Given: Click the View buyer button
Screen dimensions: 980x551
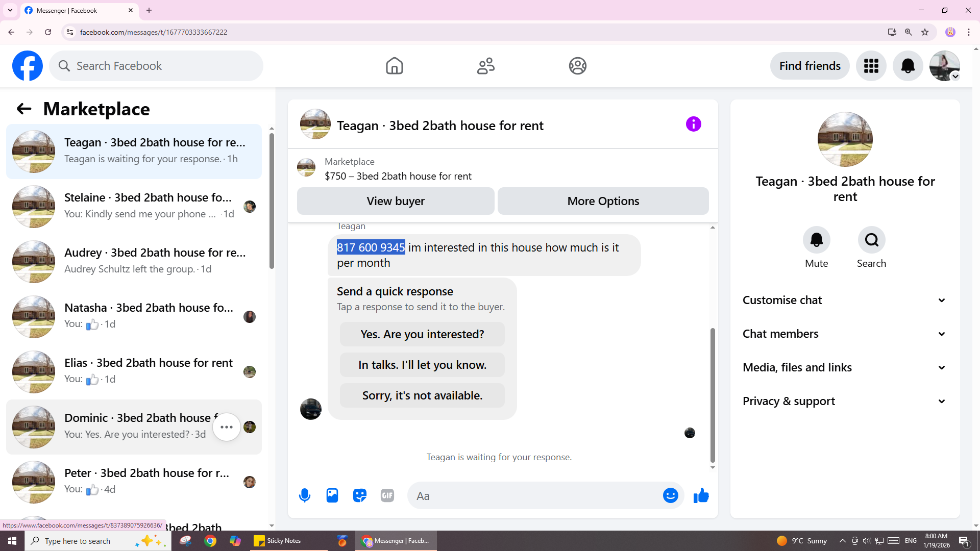Looking at the screenshot, I should pyautogui.click(x=396, y=201).
